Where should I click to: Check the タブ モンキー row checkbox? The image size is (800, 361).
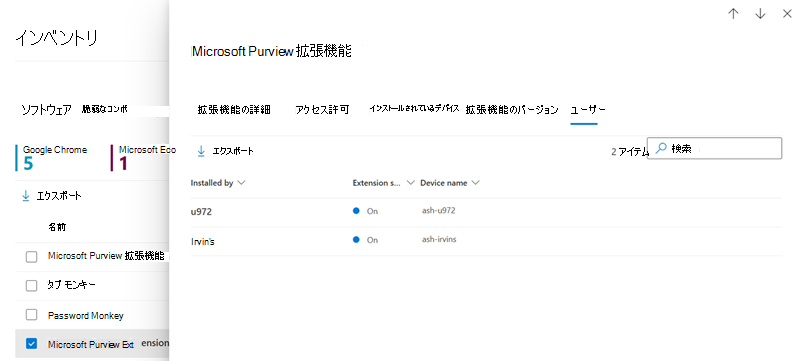(x=32, y=286)
